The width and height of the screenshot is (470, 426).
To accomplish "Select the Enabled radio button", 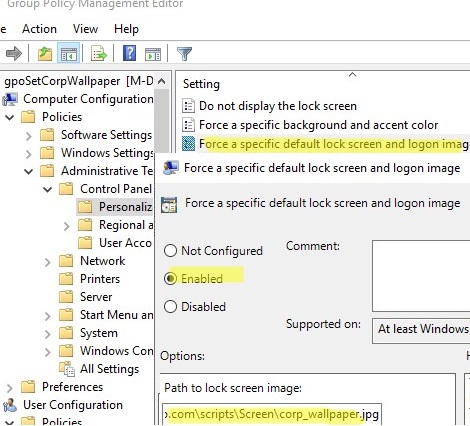I will coord(170,278).
